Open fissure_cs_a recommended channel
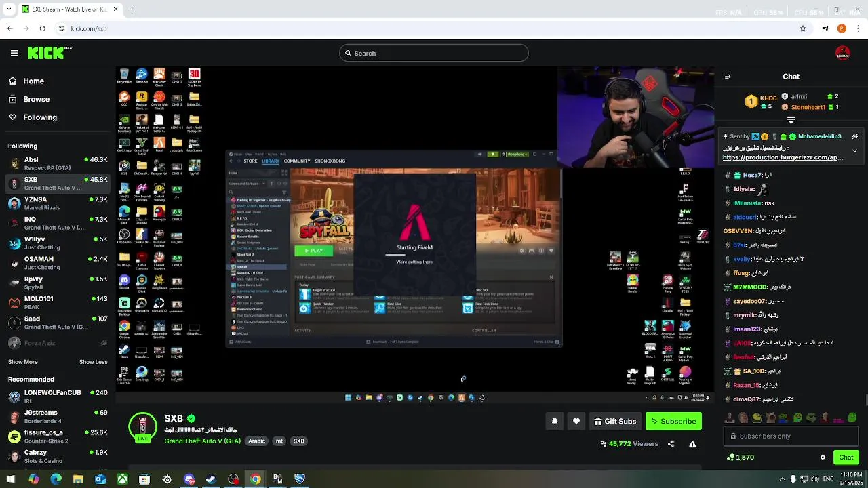Image resolution: width=868 pixels, height=488 pixels. 58,436
